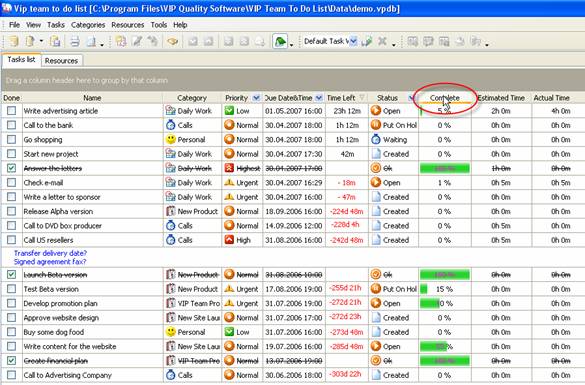Click the Personal smiley icon for Go shopping
This screenshot has width=585, height=385.
coord(171,140)
